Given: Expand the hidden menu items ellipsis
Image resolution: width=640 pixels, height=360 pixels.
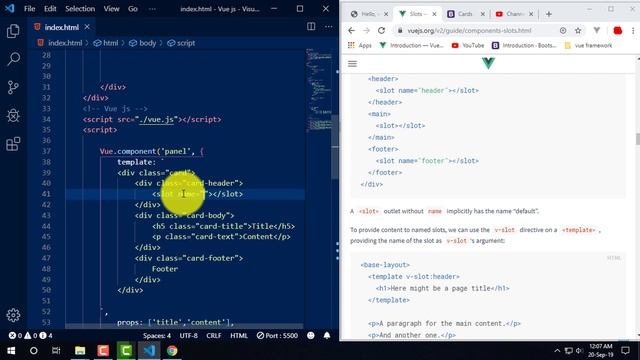Looking at the screenshot, I should [x=152, y=9].
